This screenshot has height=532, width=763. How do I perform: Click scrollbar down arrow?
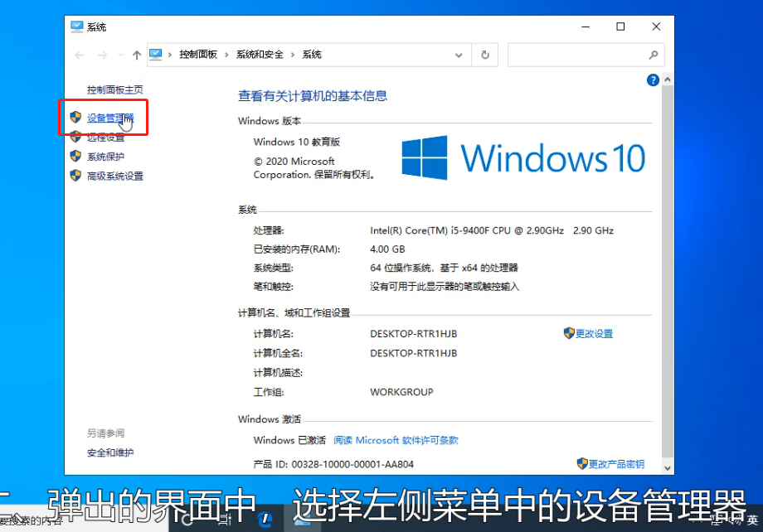pos(668,468)
